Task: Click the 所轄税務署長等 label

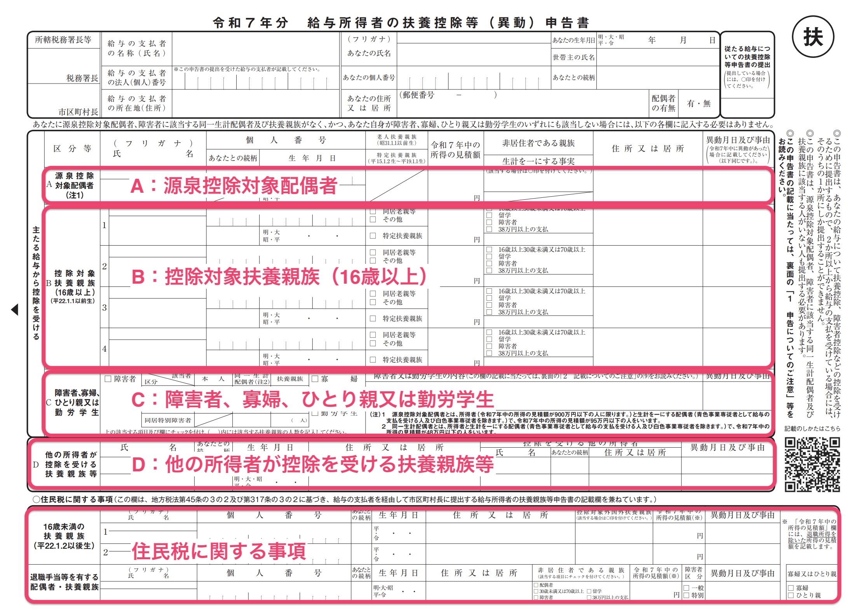Action: point(63,40)
